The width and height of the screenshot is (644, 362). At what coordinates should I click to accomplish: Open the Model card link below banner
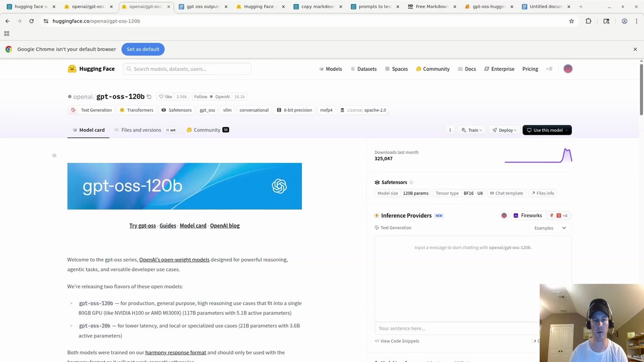(193, 226)
